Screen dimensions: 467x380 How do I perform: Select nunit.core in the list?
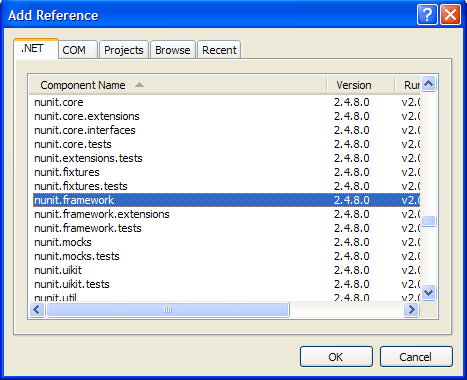[59, 102]
